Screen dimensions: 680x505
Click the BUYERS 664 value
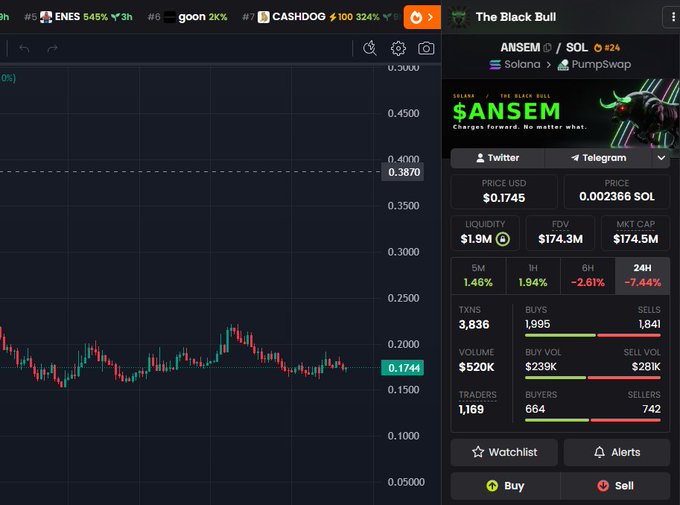[x=535, y=409]
